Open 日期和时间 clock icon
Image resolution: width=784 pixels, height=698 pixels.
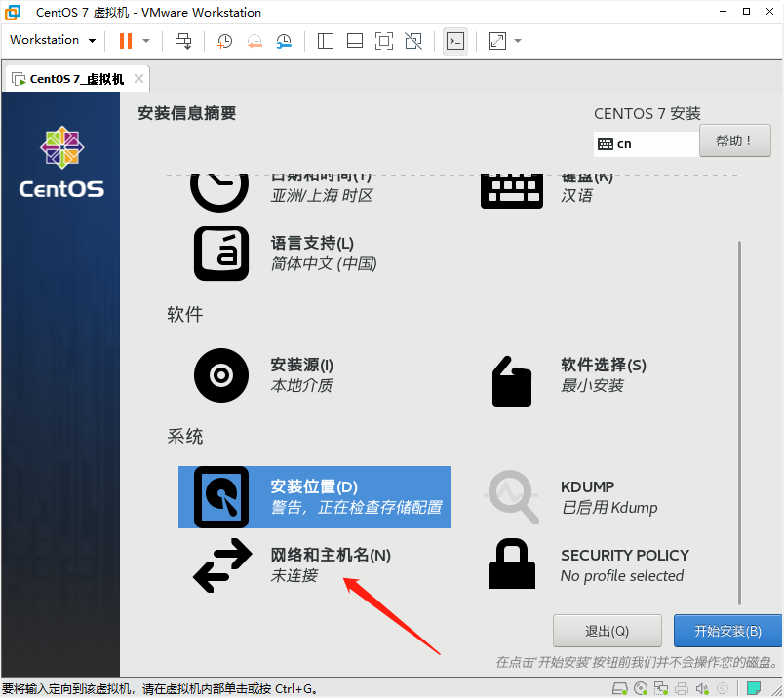point(219,192)
